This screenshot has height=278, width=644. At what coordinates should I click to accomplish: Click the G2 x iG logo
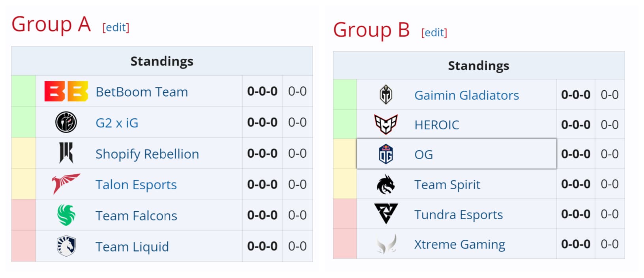(65, 122)
